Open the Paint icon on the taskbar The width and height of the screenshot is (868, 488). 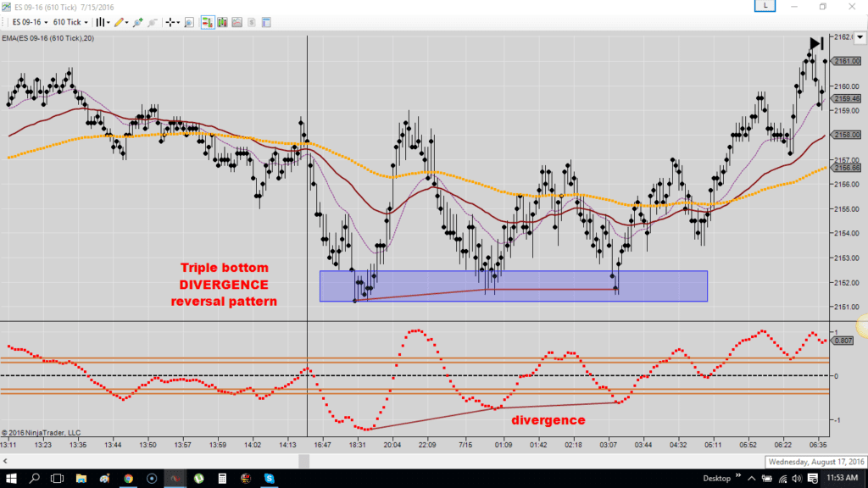(104, 478)
